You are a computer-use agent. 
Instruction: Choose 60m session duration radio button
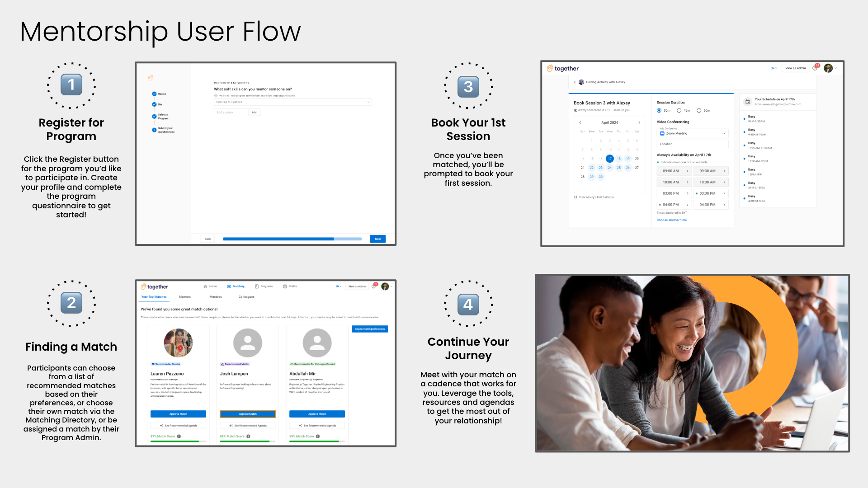tap(699, 111)
